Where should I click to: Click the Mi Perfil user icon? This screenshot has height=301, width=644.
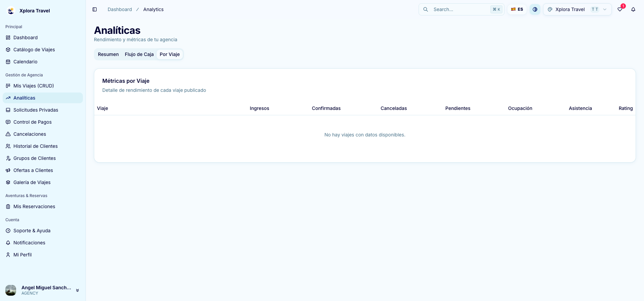point(8,255)
